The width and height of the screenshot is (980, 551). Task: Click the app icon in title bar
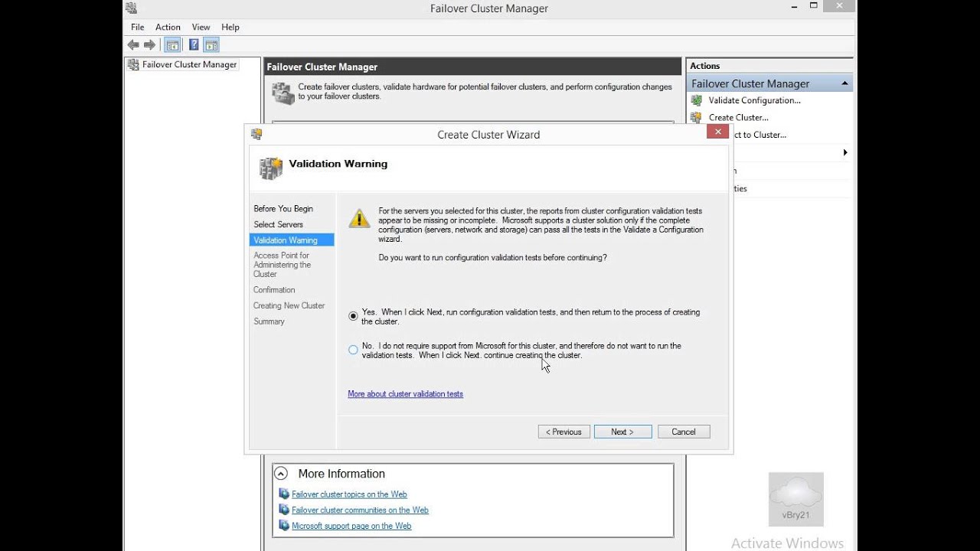pyautogui.click(x=131, y=8)
